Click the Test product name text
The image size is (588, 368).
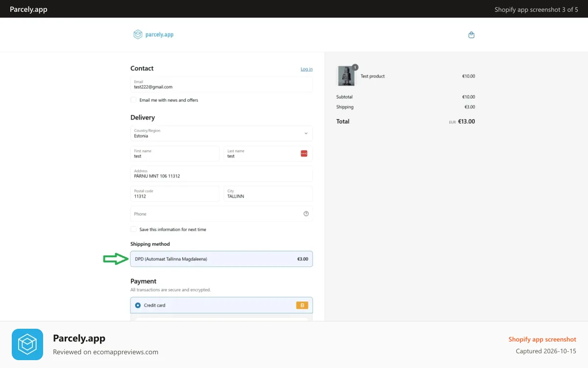tap(373, 76)
